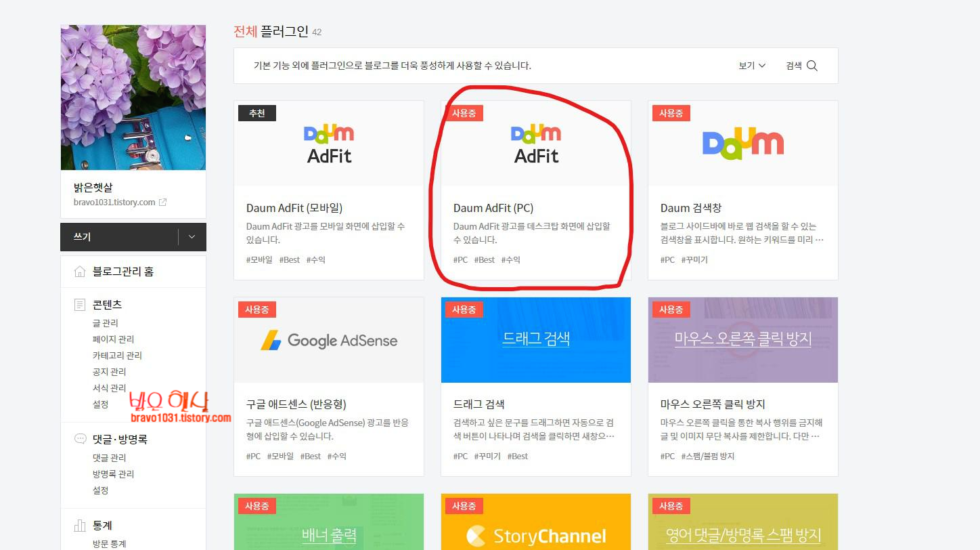Open 페이지 관리 in sidebar
Screen dimensions: 980x550
click(x=114, y=339)
